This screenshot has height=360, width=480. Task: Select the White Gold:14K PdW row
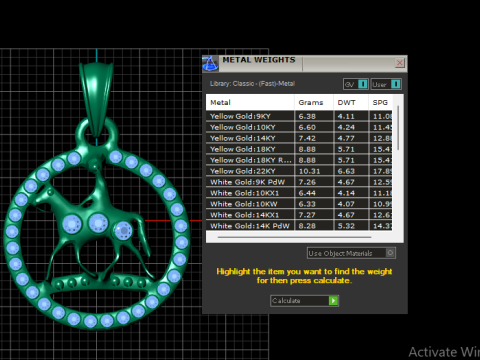[299, 226]
